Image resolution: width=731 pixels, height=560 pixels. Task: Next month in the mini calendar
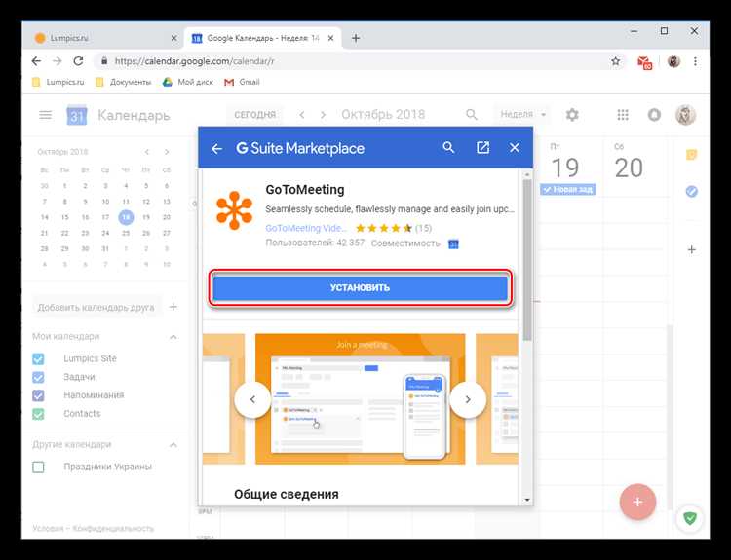pos(167,152)
